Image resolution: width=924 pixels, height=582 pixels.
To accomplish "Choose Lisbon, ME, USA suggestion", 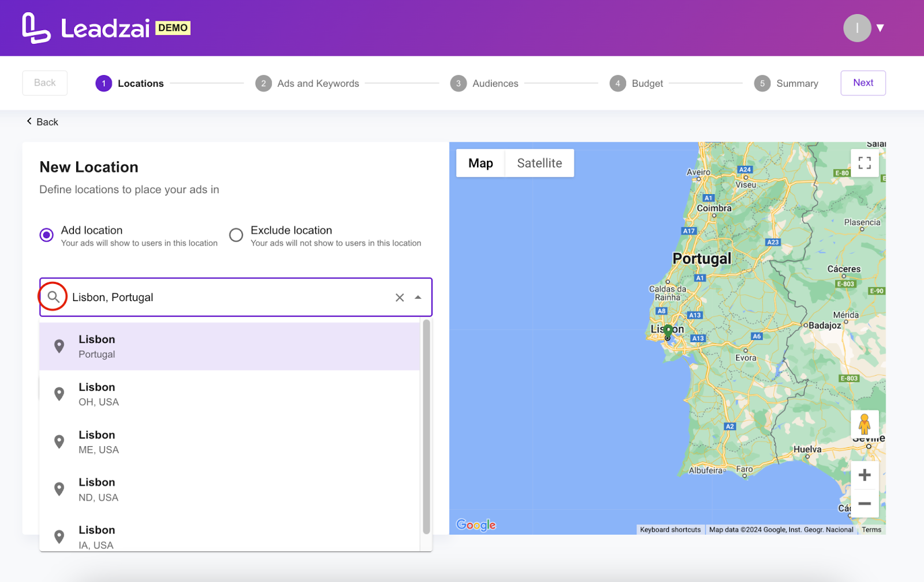I will click(229, 442).
